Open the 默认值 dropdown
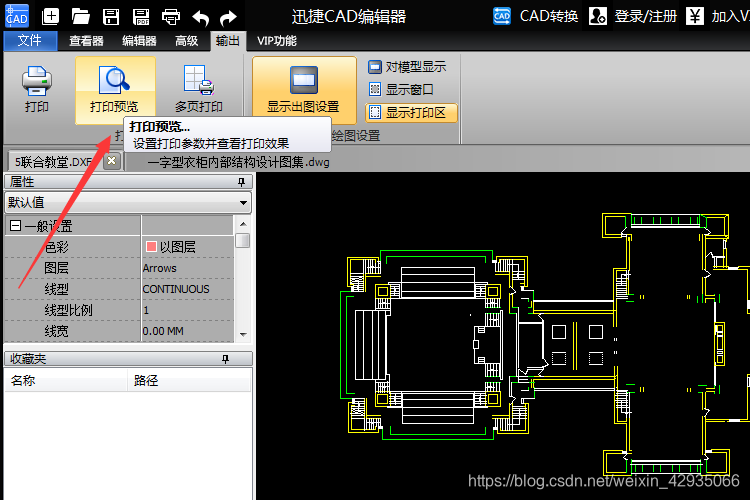The height and width of the screenshot is (500, 750). click(x=128, y=202)
